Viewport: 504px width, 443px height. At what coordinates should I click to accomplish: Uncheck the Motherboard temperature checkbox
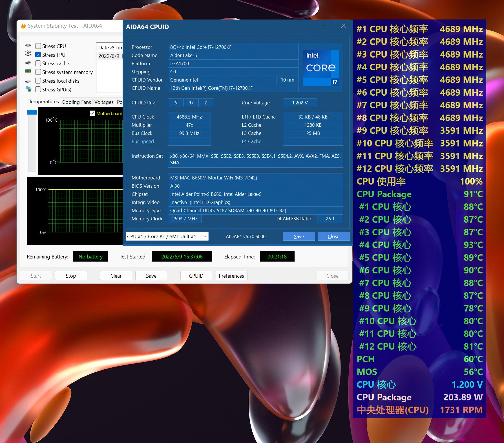pyautogui.click(x=92, y=113)
